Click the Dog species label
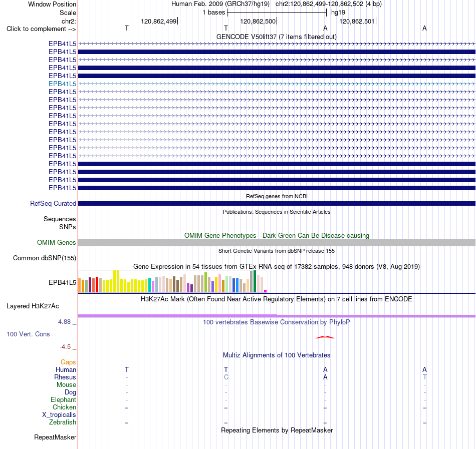 [x=70, y=392]
